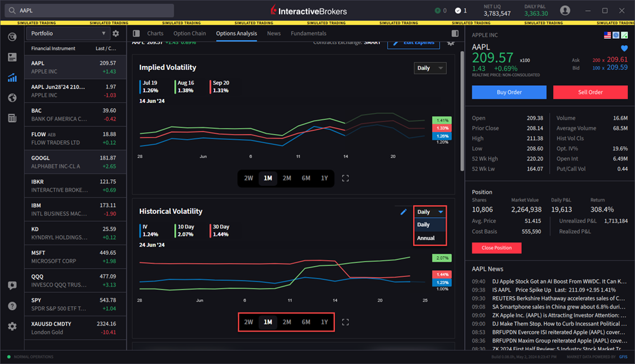Open the Fundamentals tab
Image resolution: width=635 pixels, height=364 pixels.
(308, 33)
